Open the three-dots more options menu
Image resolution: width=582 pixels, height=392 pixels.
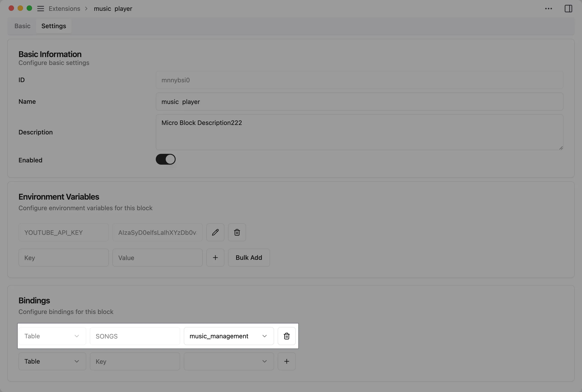click(548, 9)
